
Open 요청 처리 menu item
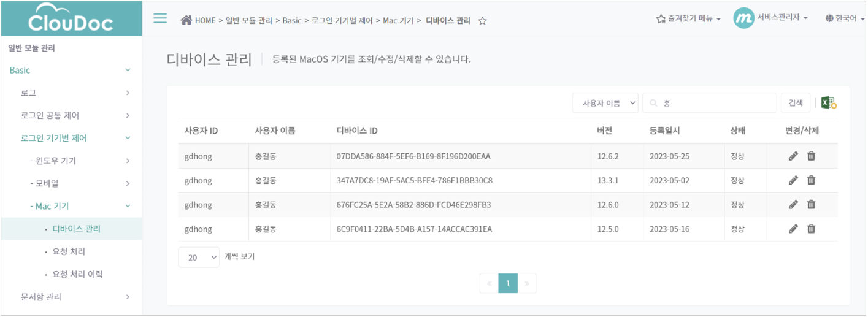click(x=71, y=251)
